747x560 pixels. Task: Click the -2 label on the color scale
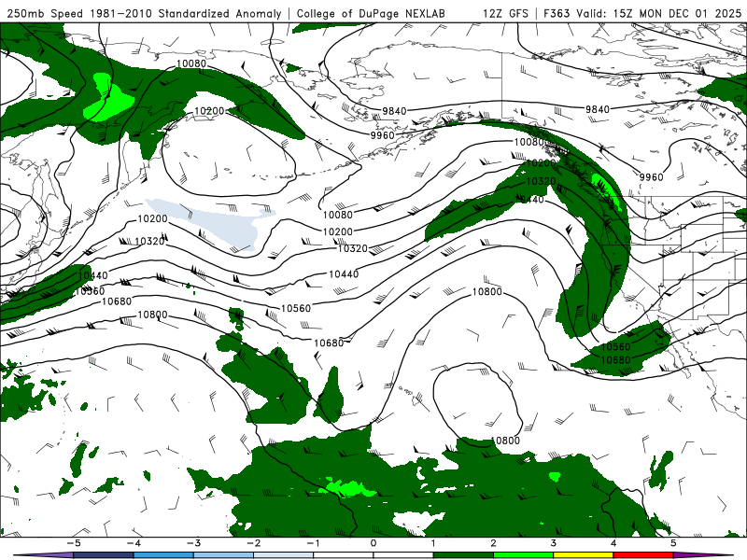[x=253, y=543]
